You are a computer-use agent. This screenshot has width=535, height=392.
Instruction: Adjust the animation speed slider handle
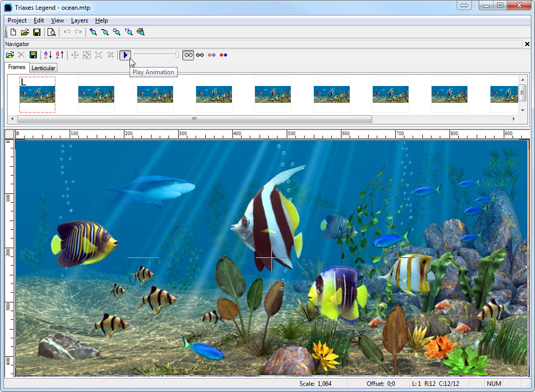click(x=177, y=54)
